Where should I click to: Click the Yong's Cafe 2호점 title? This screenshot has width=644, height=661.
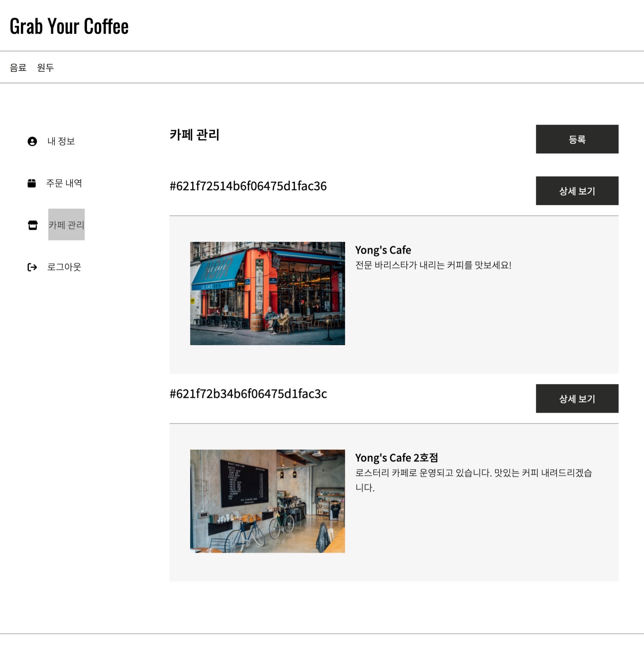point(396,458)
